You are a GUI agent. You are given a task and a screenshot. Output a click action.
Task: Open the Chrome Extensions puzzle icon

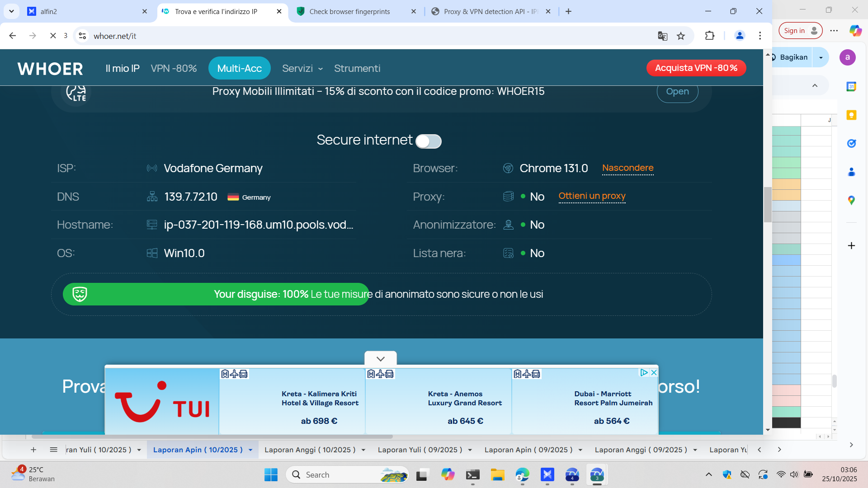pos(710,36)
